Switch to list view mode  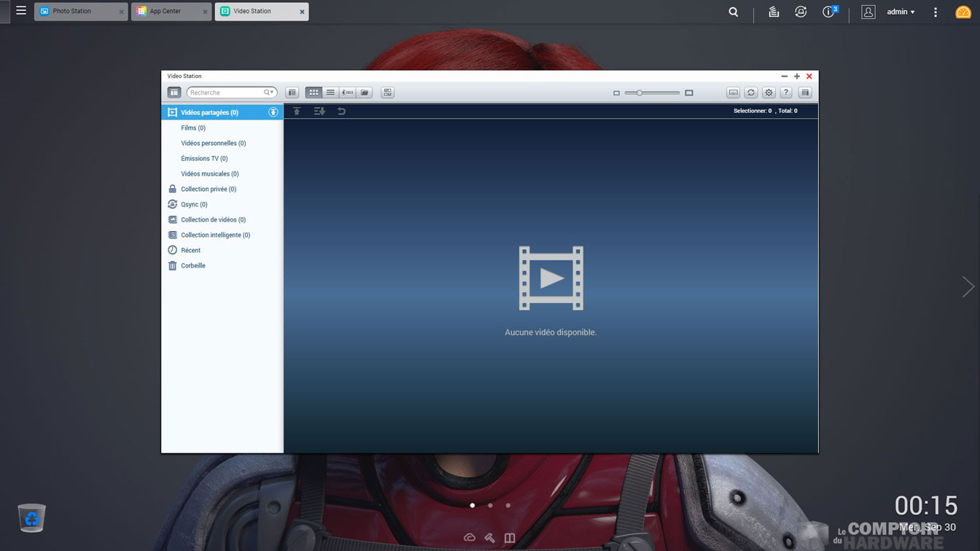[x=330, y=93]
